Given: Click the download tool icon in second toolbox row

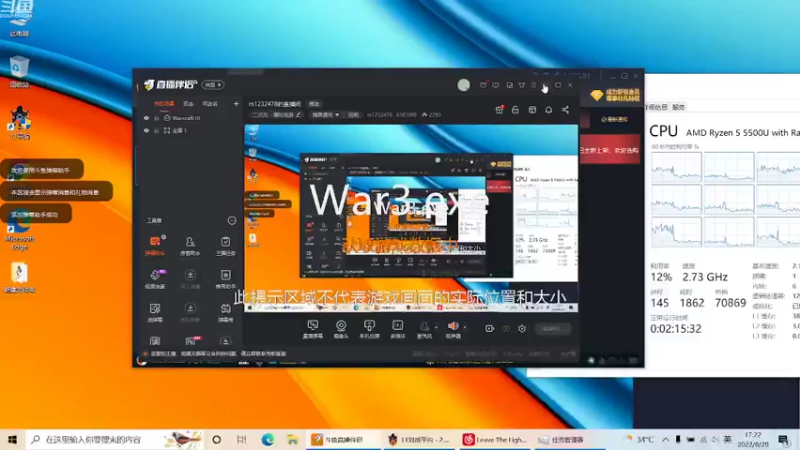Looking at the screenshot, I should tap(190, 279).
